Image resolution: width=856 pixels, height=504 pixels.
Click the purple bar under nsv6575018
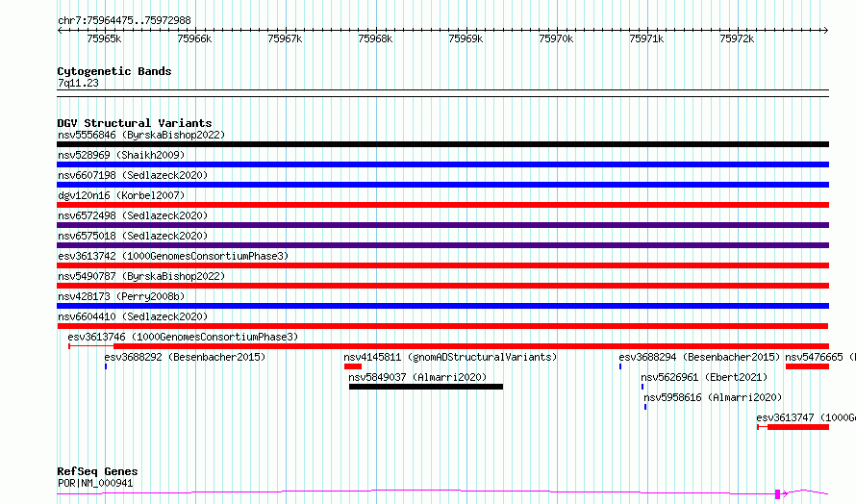(x=442, y=245)
